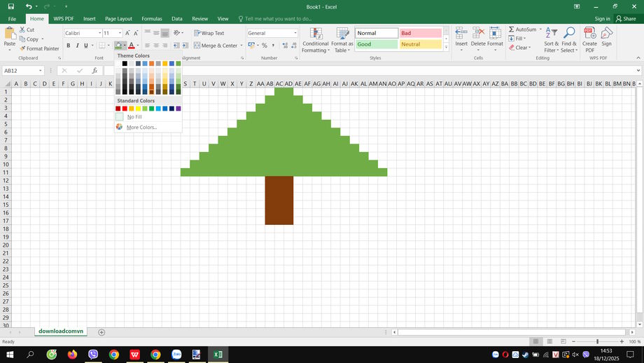Viewport: 644px width, 363px height.
Task: Click the Cut scissors icon
Action: (22, 29)
